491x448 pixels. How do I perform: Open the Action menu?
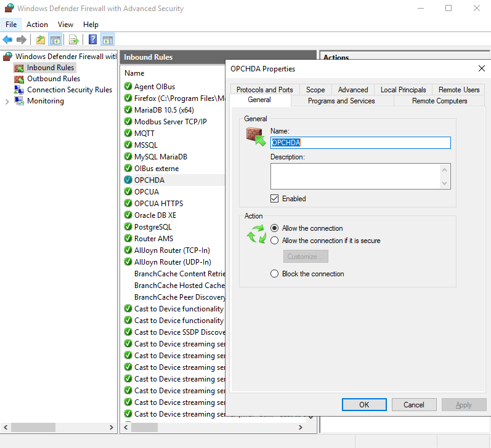pos(37,25)
